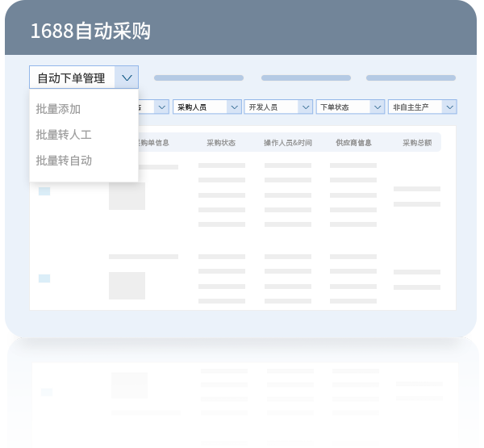Viewport: 484px width, 448px height.
Task: Expand the 采购人员 filter dropdown
Action: pyautogui.click(x=207, y=107)
